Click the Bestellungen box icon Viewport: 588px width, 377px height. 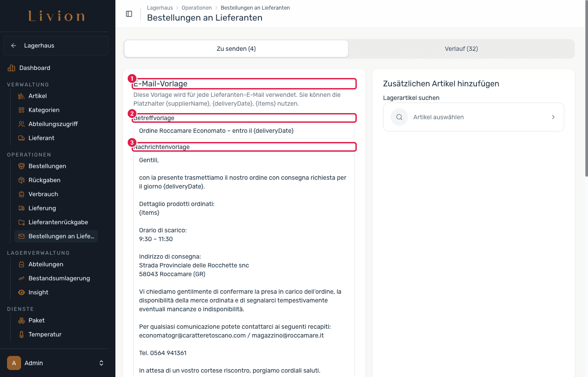pyautogui.click(x=22, y=166)
